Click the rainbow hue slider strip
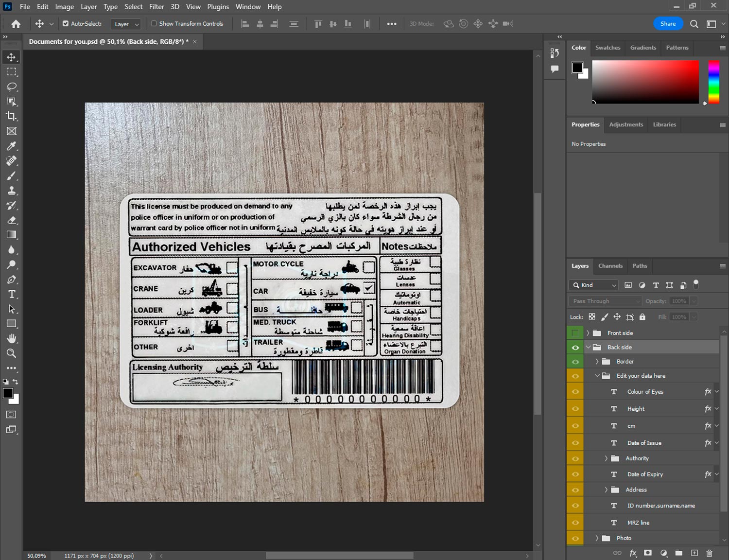The height and width of the screenshot is (560, 729). point(713,82)
